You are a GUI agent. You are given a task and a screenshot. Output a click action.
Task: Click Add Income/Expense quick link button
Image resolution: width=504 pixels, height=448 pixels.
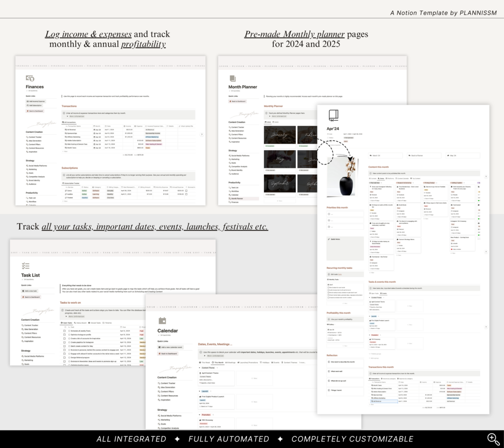click(x=36, y=101)
